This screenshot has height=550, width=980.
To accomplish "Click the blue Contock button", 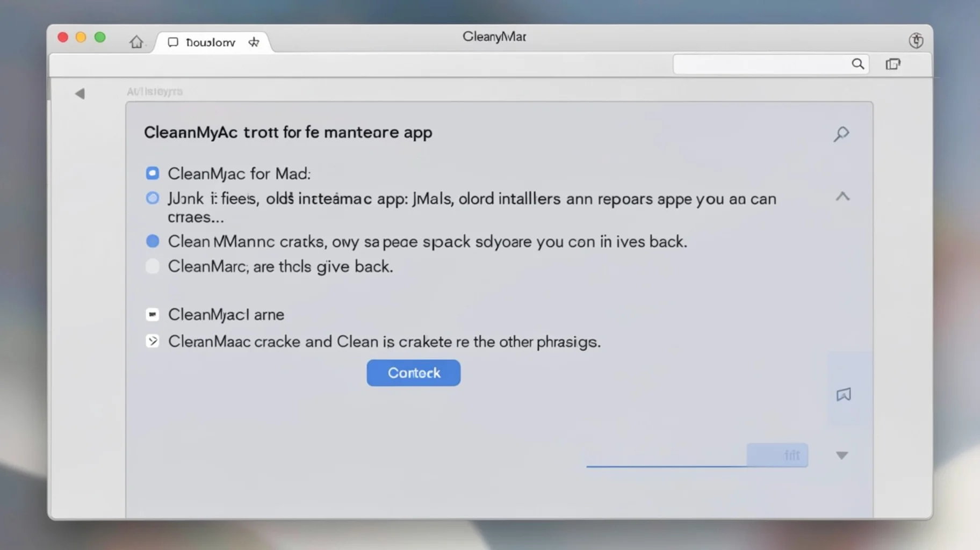I will tap(414, 373).
